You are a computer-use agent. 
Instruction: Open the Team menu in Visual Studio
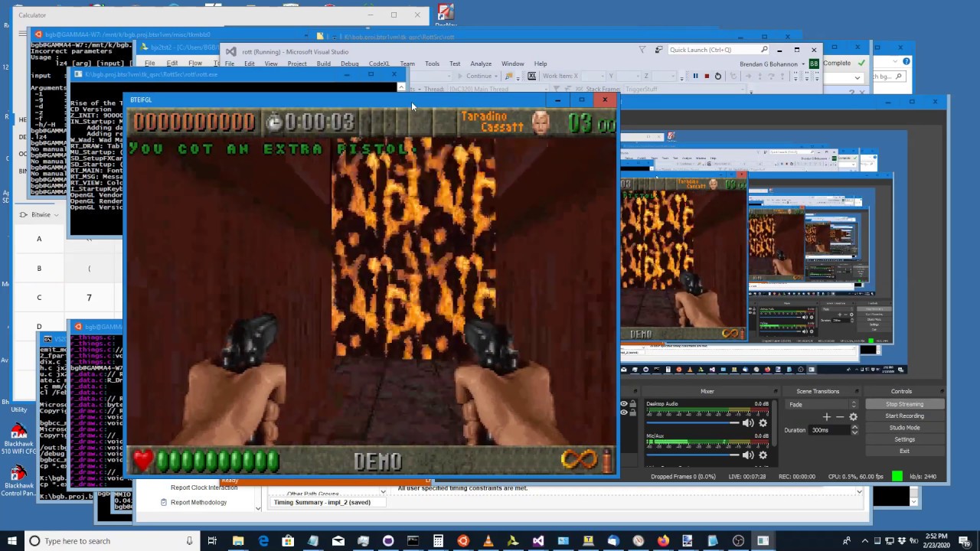pos(407,64)
